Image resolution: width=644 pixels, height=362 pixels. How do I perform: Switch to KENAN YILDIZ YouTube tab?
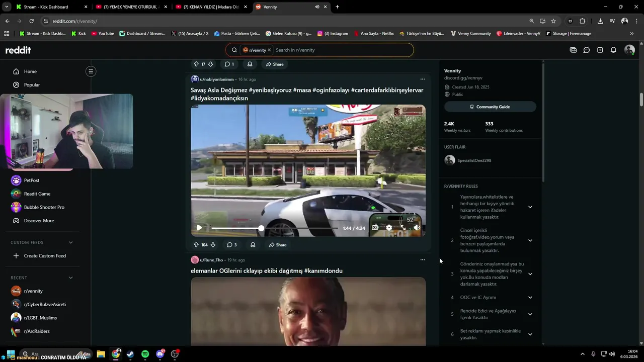210,7
